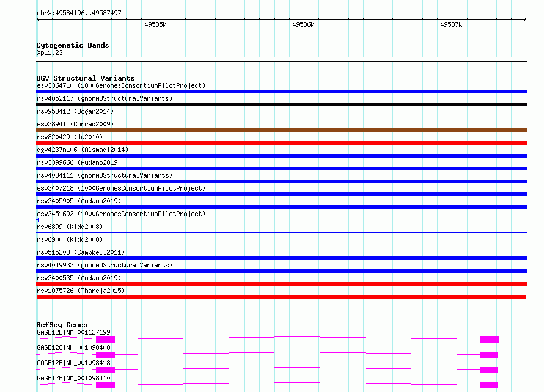
Task: Open variant nsv953412 (Dogan2014) label
Action: (x=75, y=111)
